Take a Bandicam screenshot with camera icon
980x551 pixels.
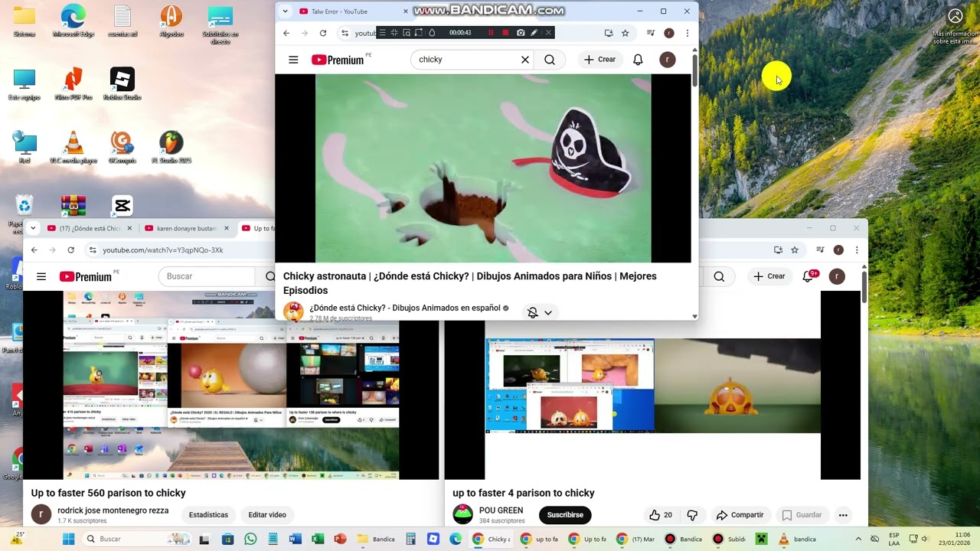(521, 33)
